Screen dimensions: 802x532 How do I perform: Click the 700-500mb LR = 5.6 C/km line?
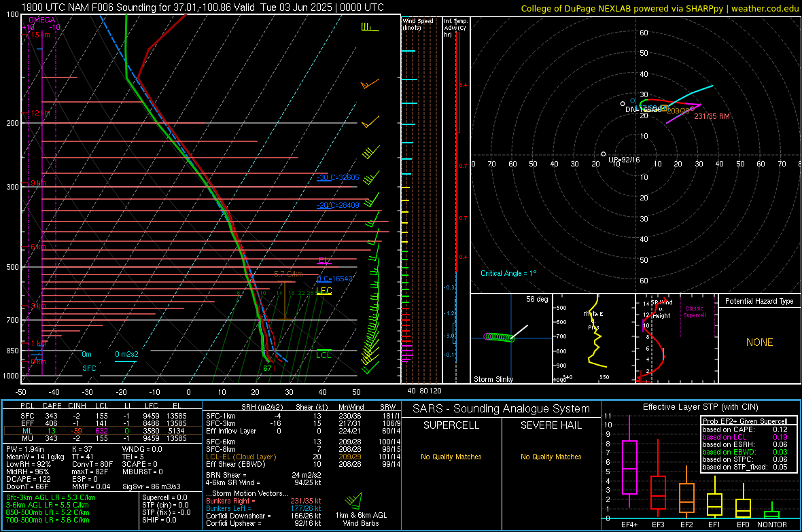48,520
